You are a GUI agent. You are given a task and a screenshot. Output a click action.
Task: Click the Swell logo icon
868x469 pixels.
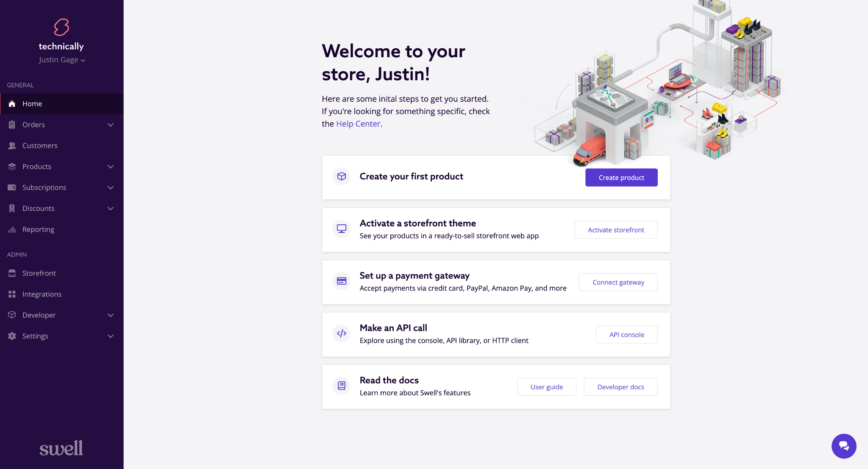(62, 27)
